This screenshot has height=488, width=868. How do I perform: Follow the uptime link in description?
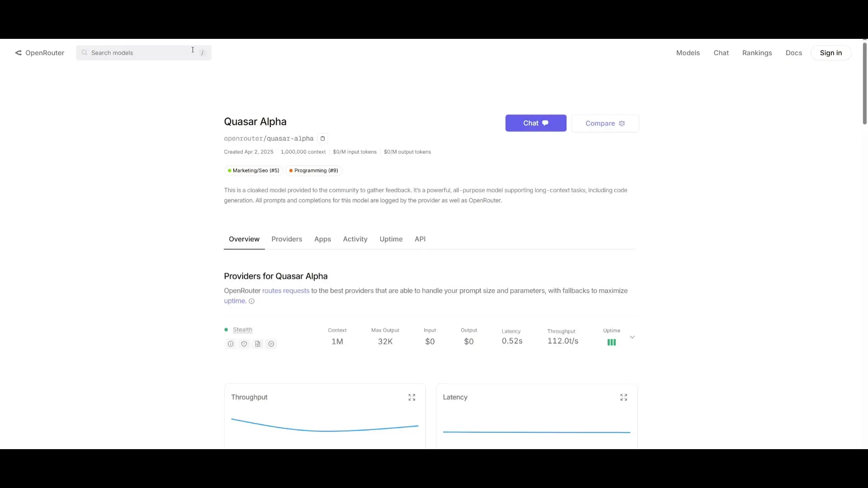(235, 301)
